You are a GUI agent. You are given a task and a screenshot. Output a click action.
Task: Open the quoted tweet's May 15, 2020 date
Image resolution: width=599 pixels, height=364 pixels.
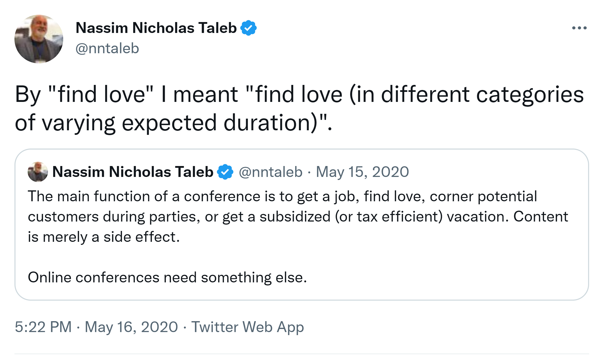(362, 172)
